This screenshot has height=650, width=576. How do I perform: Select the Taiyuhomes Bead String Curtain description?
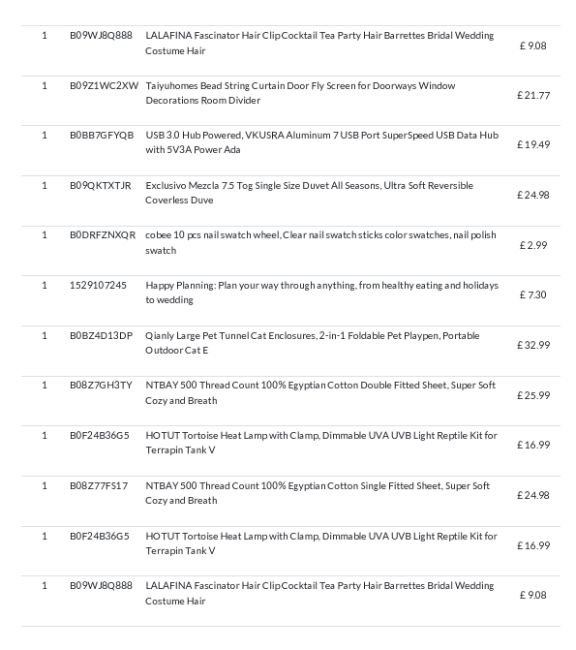click(x=300, y=93)
